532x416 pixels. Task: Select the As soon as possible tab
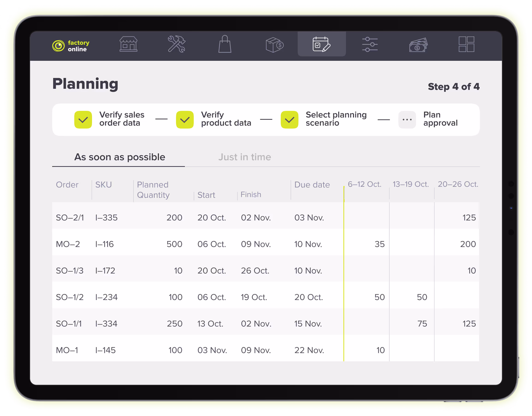click(120, 157)
